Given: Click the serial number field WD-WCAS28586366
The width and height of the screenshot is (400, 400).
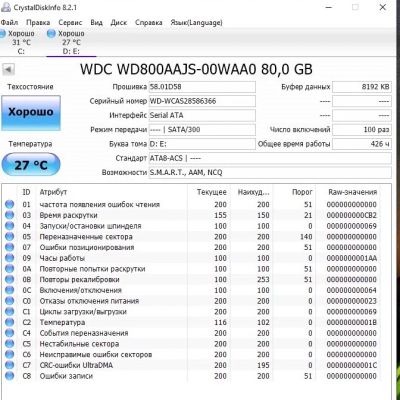Looking at the screenshot, I should coord(202,101).
